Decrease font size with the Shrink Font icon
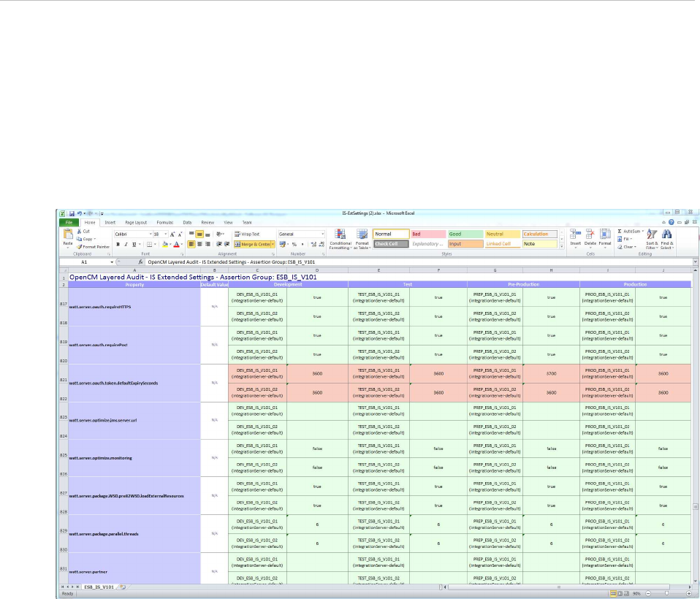This screenshot has width=700, height=599. coord(180,234)
